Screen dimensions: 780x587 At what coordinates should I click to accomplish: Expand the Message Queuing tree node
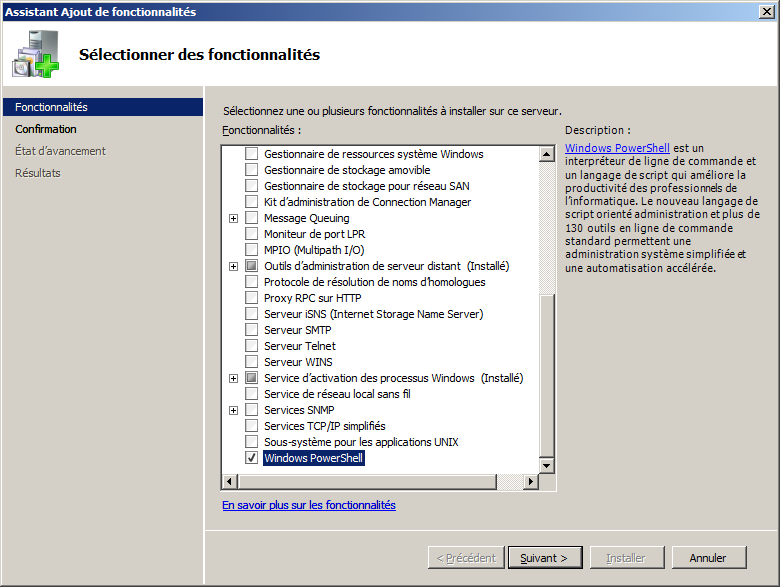234,218
